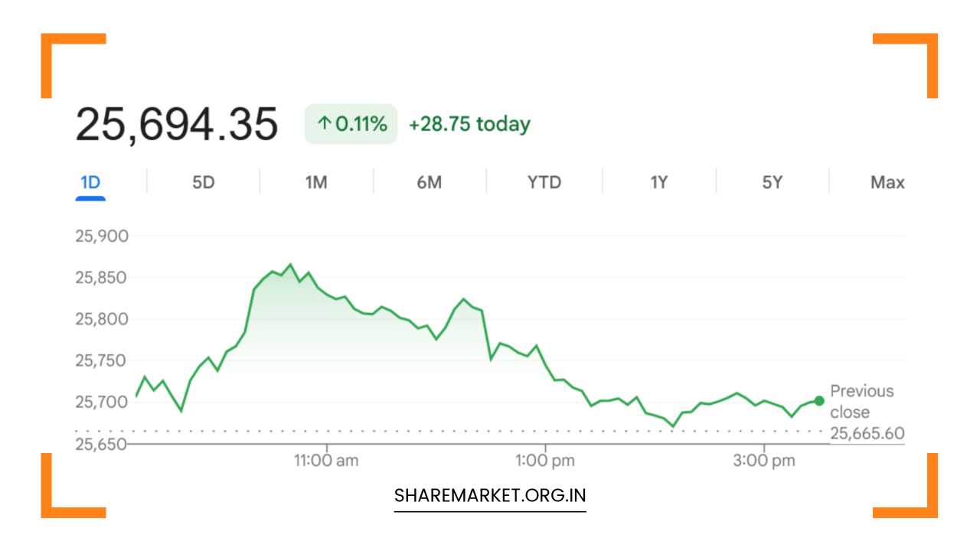980x551 pixels.
Task: Select the 6M time range
Action: [430, 182]
